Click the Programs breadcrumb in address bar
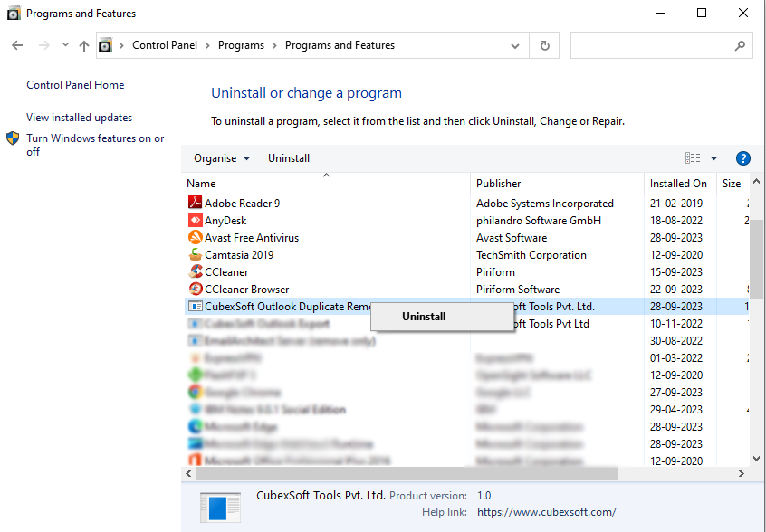Image resolution: width=766 pixels, height=532 pixels. pyautogui.click(x=241, y=45)
